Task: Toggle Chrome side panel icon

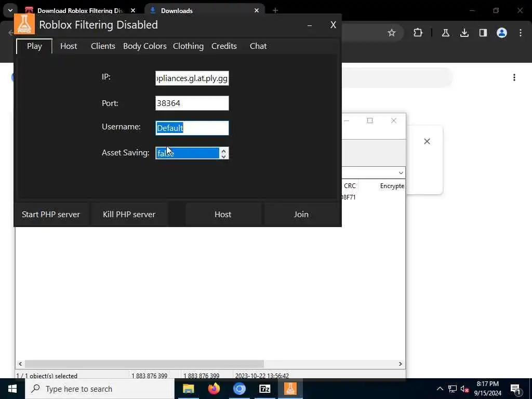Action: (x=483, y=33)
